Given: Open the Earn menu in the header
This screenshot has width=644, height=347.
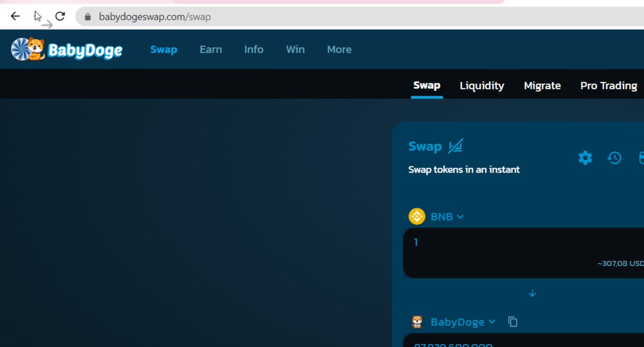Looking at the screenshot, I should [211, 49].
